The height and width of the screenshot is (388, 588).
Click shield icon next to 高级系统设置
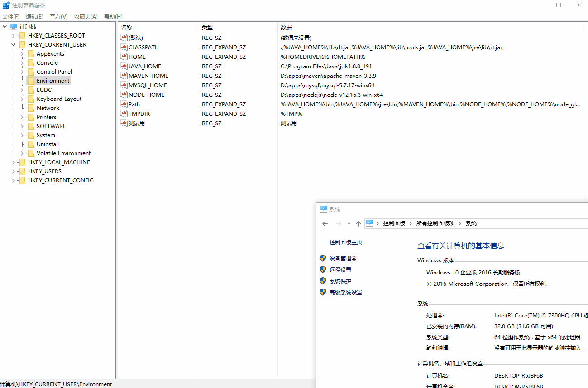coord(323,292)
